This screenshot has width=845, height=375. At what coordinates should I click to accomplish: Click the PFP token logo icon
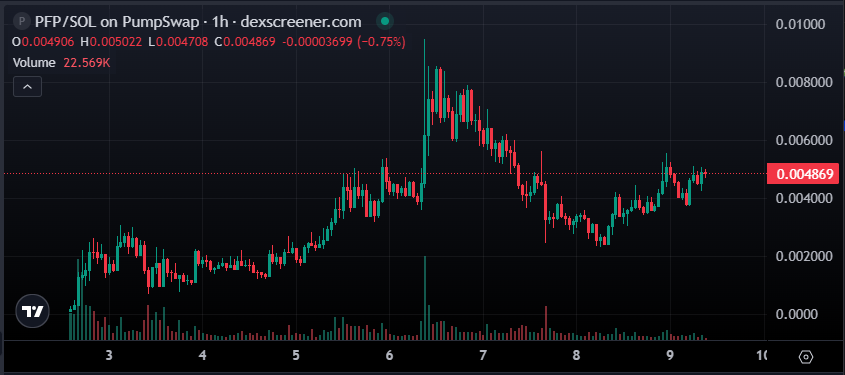[x=22, y=22]
